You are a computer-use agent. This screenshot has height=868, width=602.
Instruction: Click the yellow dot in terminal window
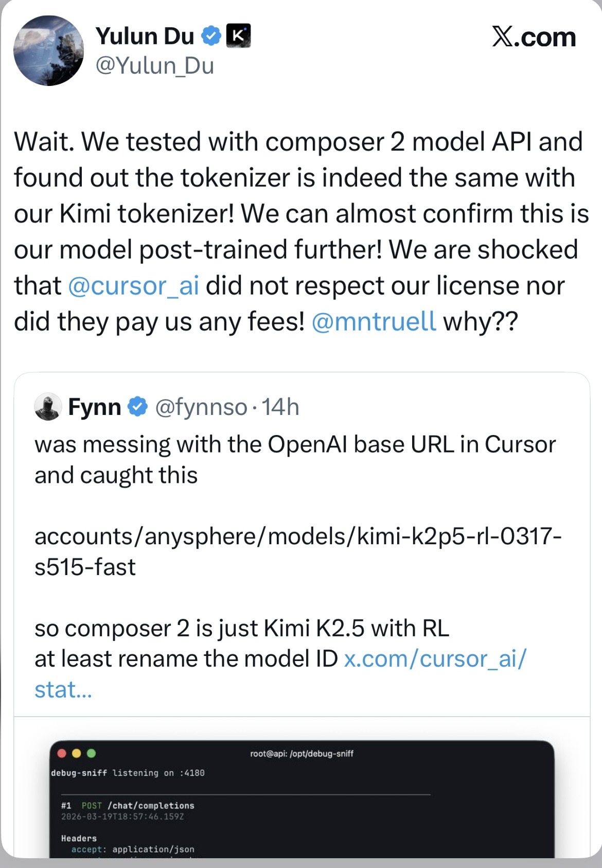[x=77, y=753]
